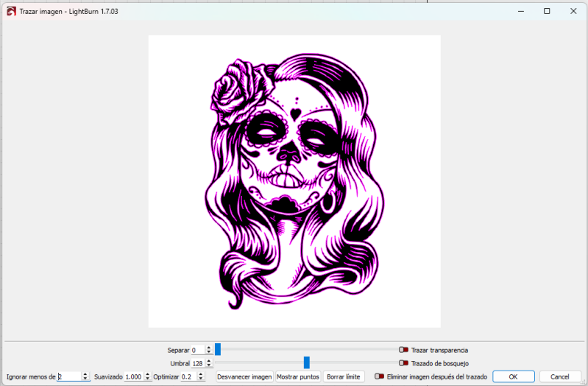The width and height of the screenshot is (588, 386).
Task: Click the Suavizado spinner arrows
Action: coord(146,376)
